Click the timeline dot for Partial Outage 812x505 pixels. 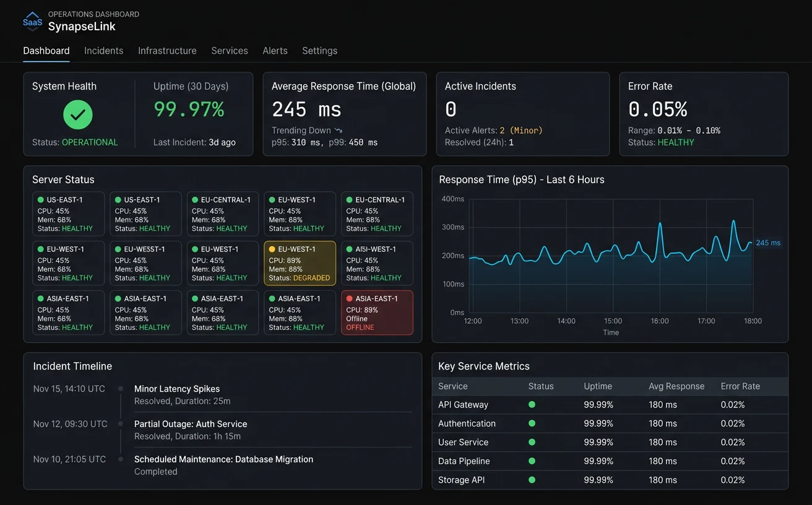(121, 424)
